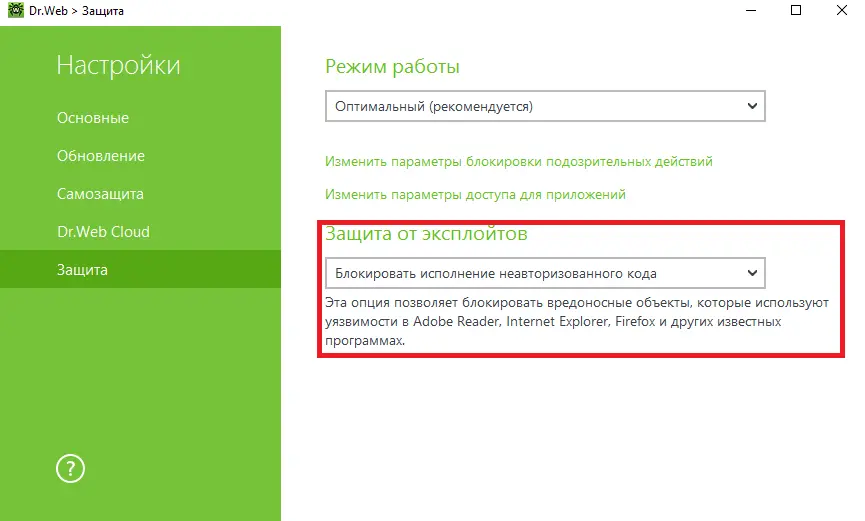Select the Самозащита section
The width and height of the screenshot is (865, 521).
pyautogui.click(x=100, y=194)
